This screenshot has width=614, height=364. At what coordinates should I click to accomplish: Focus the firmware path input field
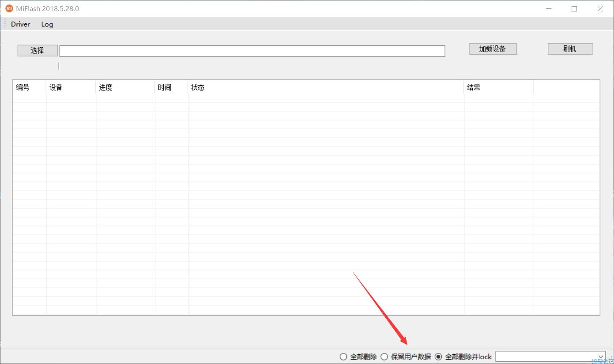pyautogui.click(x=252, y=51)
